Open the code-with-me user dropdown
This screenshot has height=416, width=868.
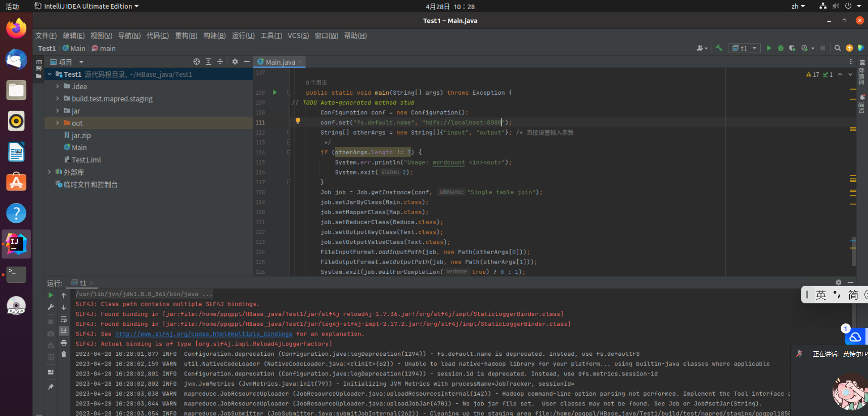pyautogui.click(x=702, y=48)
